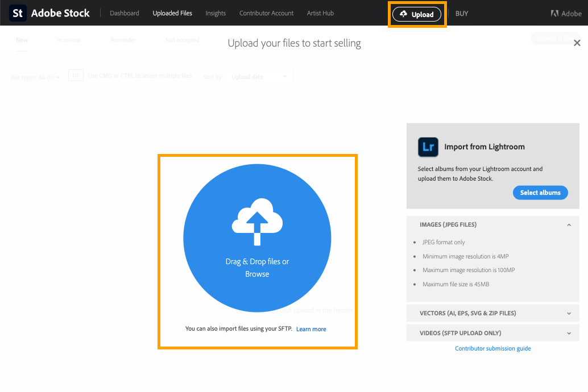Click the Select albums button
The height and width of the screenshot is (392, 588).
(x=540, y=193)
